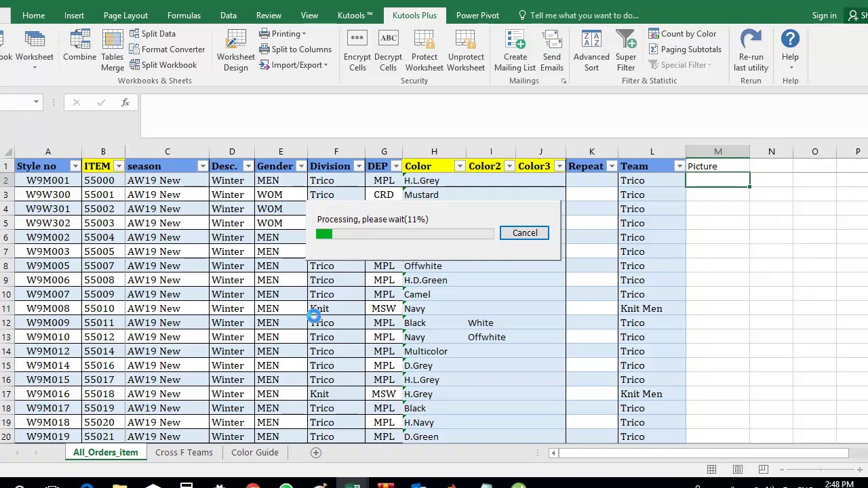Open the Team column filter dropdown

click(679, 166)
